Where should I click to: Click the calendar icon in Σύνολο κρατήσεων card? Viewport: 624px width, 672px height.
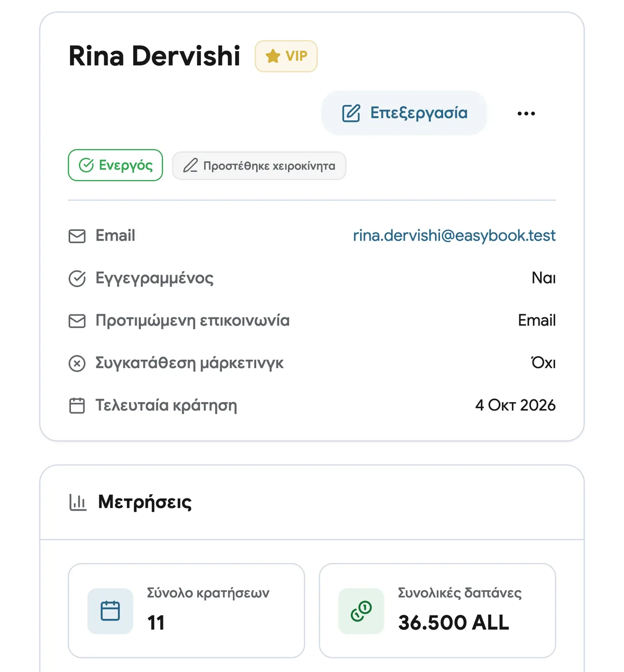[110, 611]
